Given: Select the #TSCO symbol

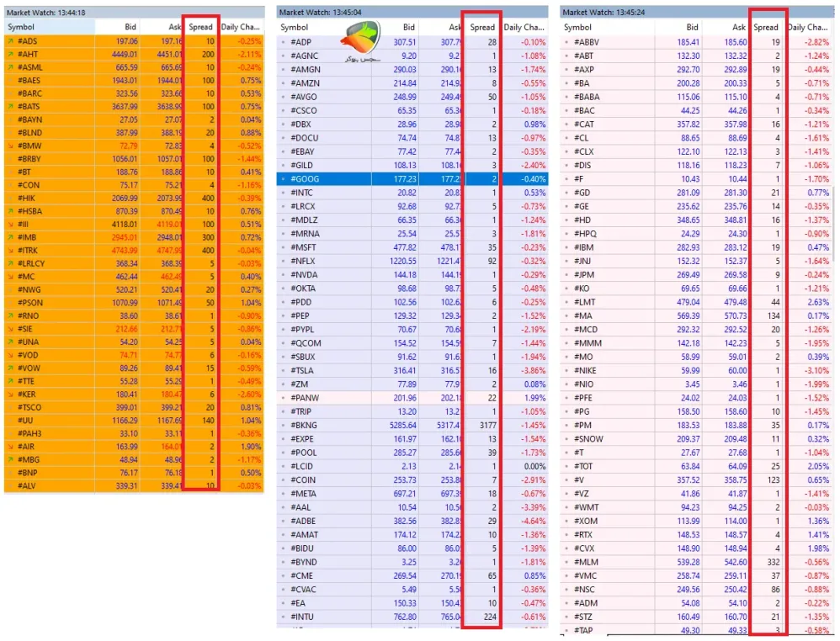Looking at the screenshot, I should 29,407.
